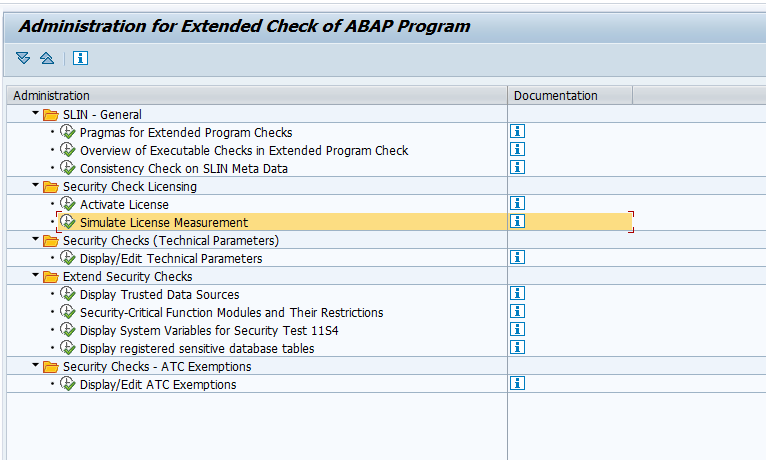The image size is (766, 460).
Task: Collapse Security Checks - ATC Exemptions folder
Action: (x=35, y=365)
